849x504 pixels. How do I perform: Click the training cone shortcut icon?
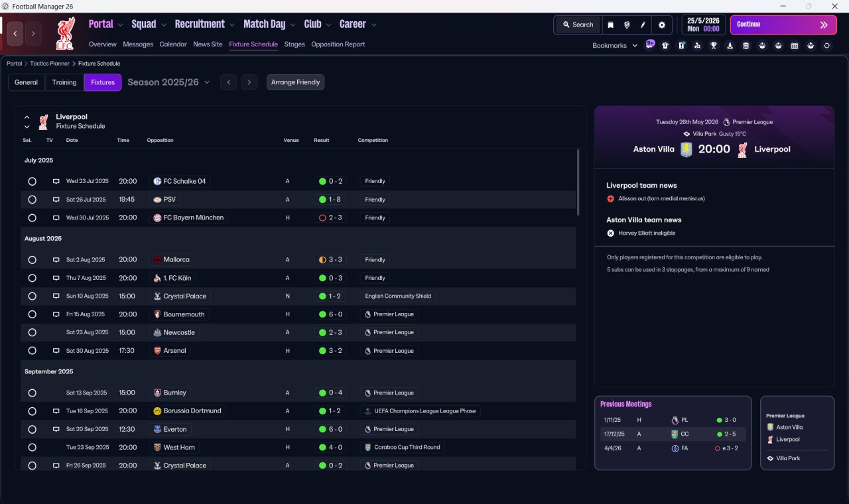coord(730,46)
